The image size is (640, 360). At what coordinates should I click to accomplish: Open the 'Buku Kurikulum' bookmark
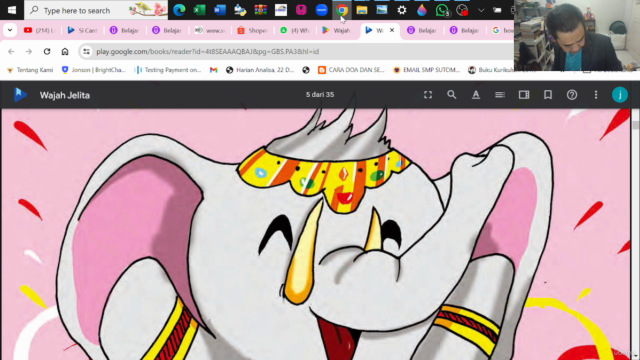491,70
